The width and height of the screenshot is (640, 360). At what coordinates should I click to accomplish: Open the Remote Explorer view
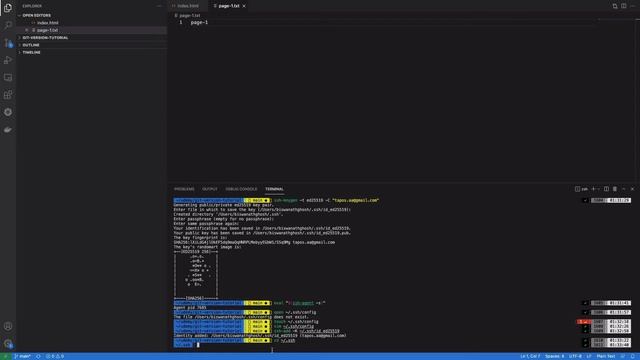[8, 78]
